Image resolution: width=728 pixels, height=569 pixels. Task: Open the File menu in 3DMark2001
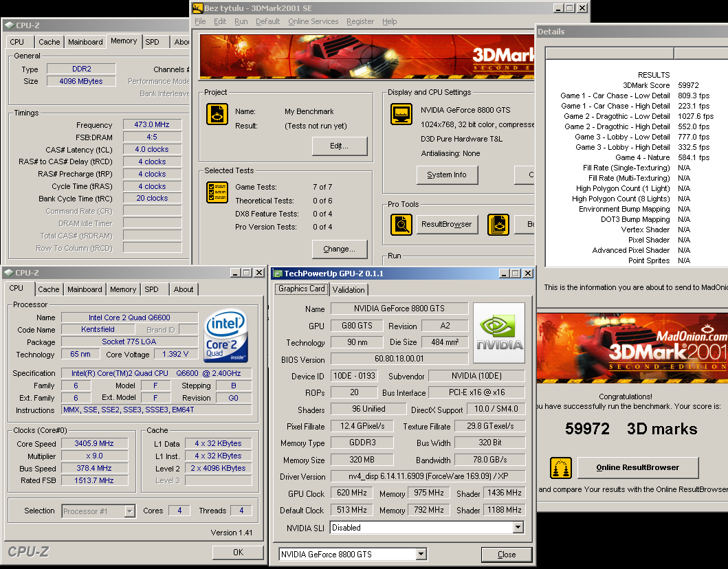click(x=200, y=21)
